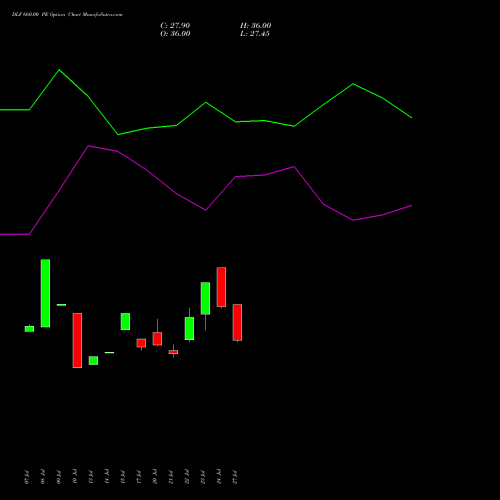The width and height of the screenshot is (500, 500).
Task: Select the 22 Jul date label
Action: click(187, 477)
